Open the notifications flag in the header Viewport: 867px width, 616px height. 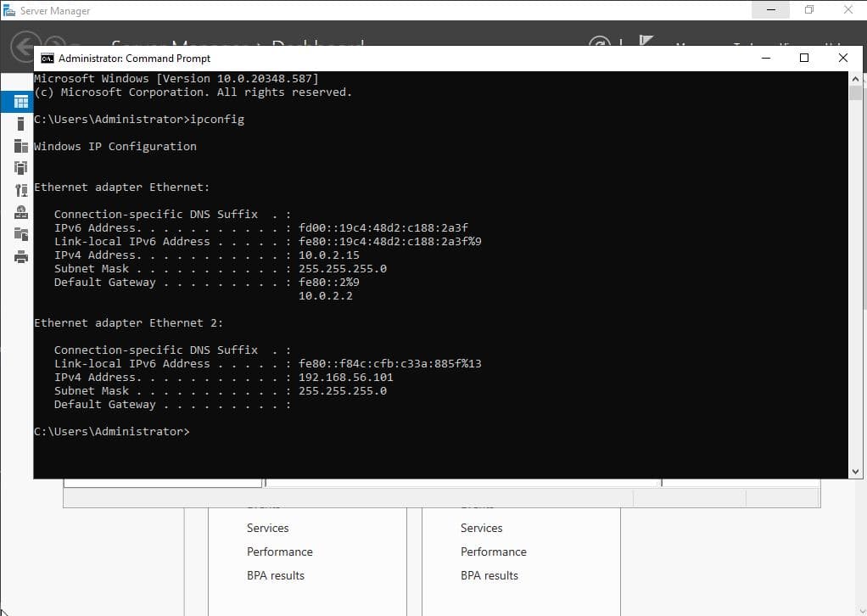pos(646,42)
